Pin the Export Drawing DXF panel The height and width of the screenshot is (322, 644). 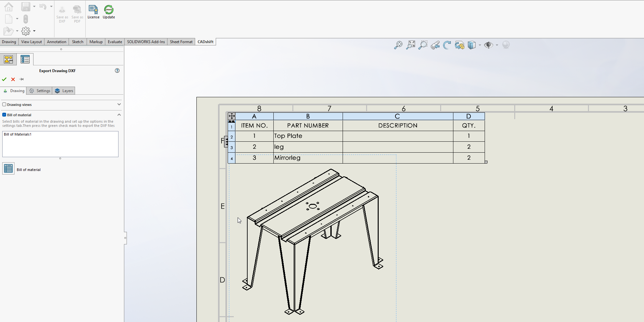[x=22, y=79]
